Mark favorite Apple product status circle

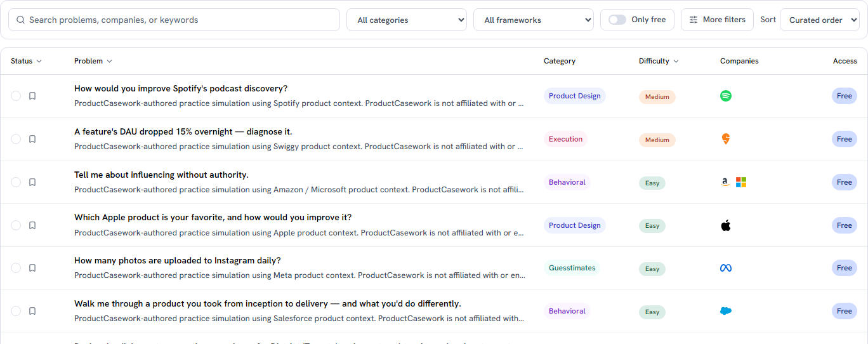[16, 225]
